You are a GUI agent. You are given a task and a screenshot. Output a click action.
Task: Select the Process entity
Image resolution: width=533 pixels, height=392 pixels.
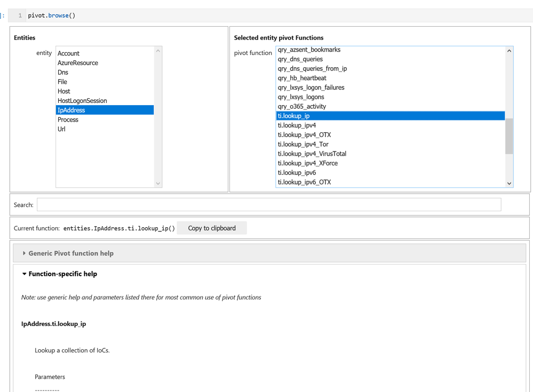(x=105, y=119)
